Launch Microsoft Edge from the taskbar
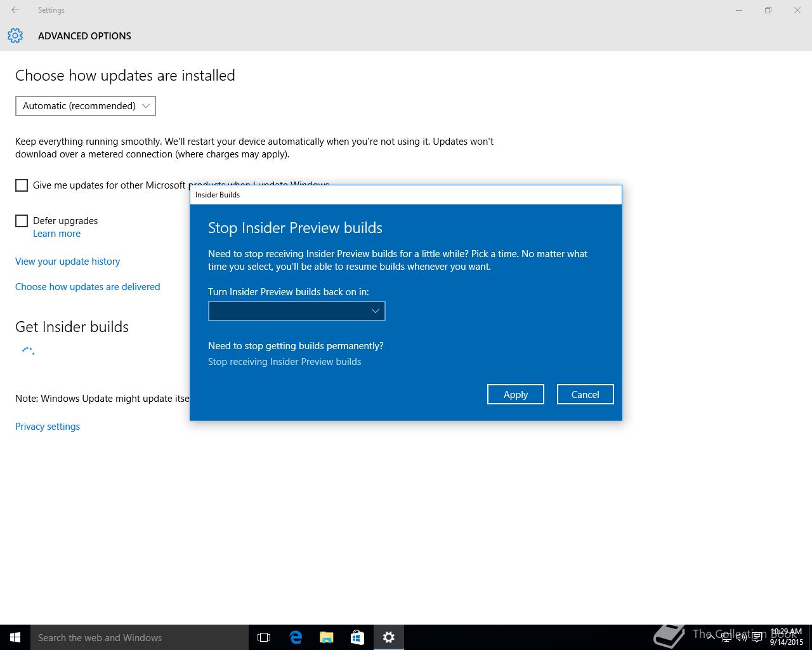This screenshot has height=650, width=812. coord(296,637)
